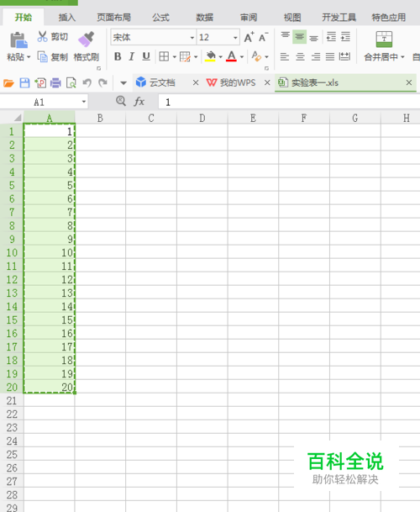Increase font size with the larger A
Image resolution: width=420 pixels, height=512 pixels.
tap(249, 37)
